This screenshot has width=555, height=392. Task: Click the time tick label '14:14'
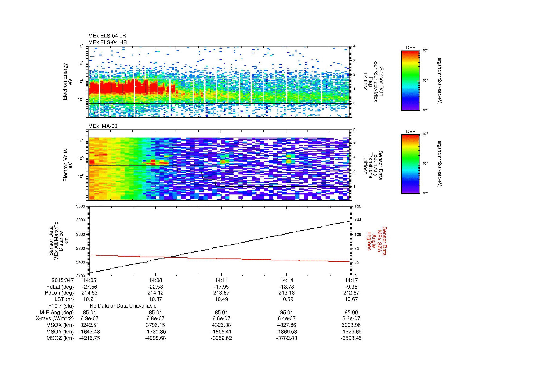287,280
